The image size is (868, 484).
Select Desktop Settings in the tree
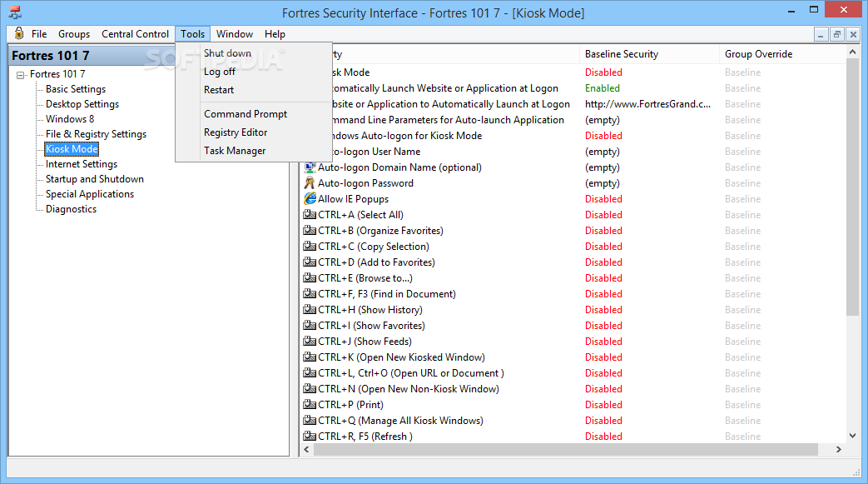pos(82,103)
